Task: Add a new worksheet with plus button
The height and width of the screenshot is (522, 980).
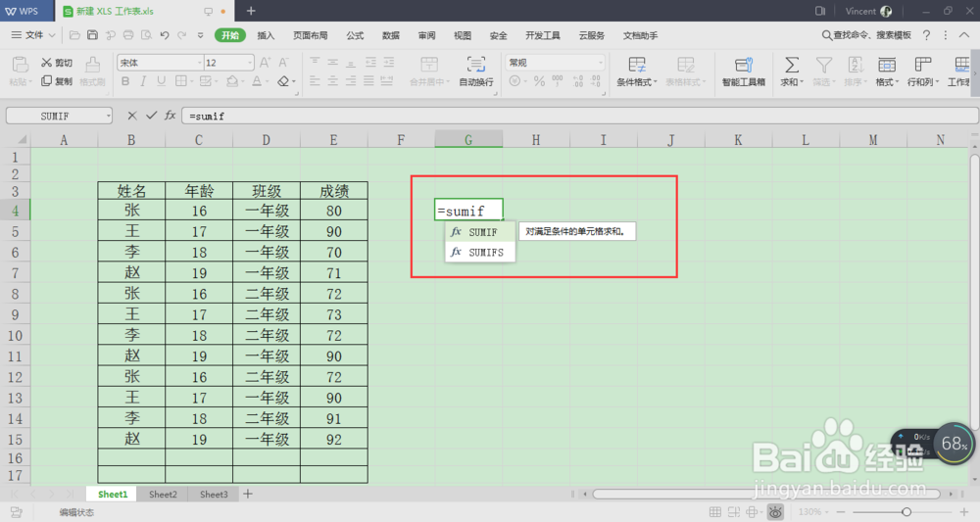Action: [248, 494]
